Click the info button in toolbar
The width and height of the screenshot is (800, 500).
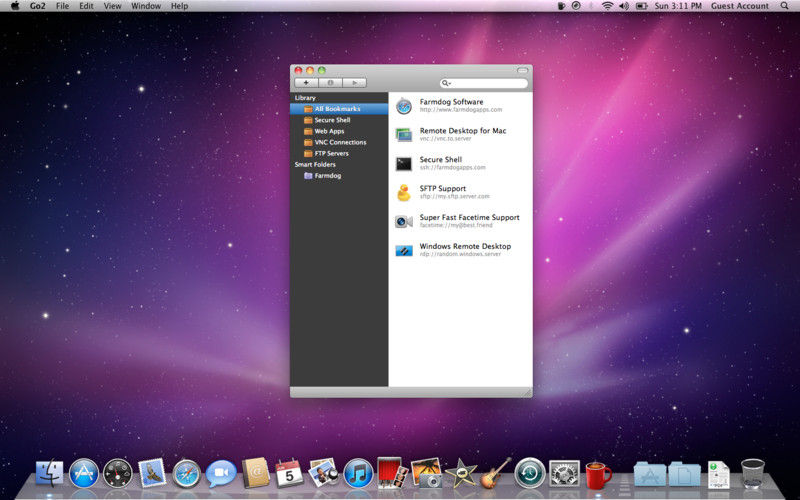pos(330,83)
